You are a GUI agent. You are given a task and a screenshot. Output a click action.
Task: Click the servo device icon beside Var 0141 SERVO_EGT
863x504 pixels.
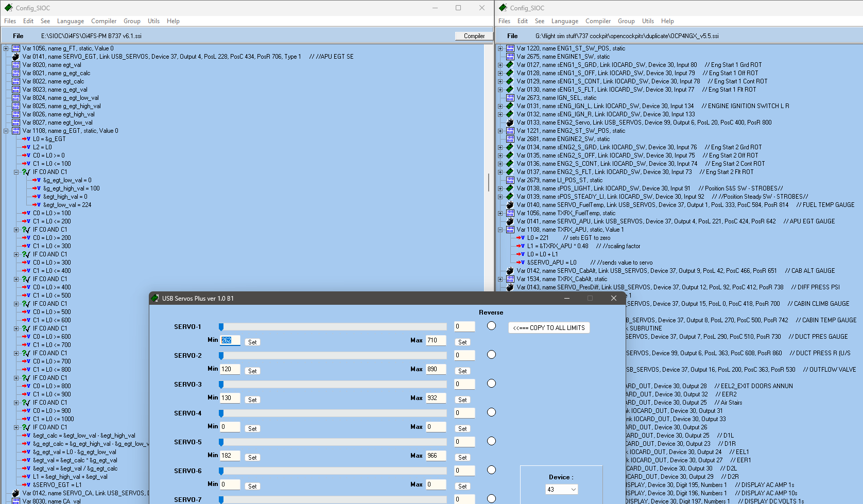[15, 57]
